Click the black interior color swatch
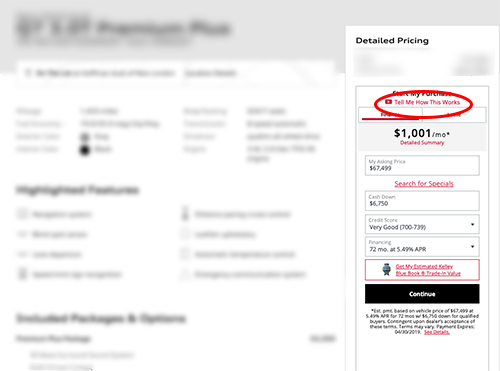This screenshot has width=500, height=371. 85,150
